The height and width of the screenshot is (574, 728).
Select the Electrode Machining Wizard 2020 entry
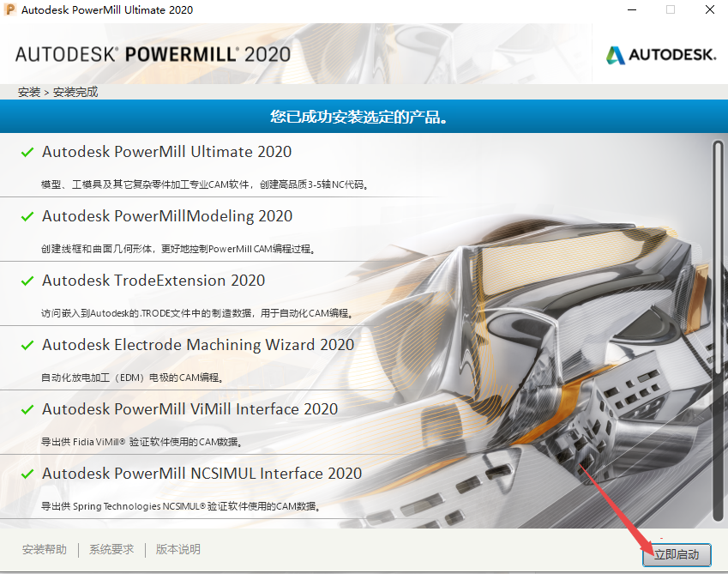(198, 345)
